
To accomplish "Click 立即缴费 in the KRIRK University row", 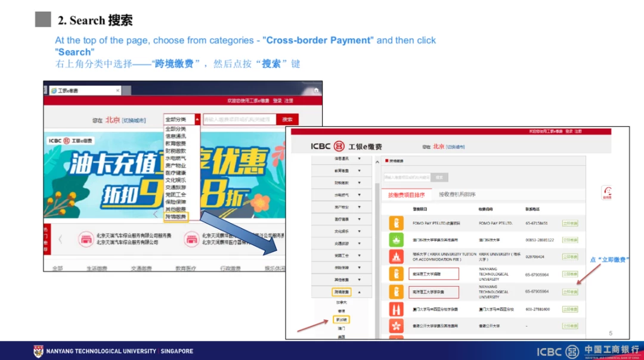I will coord(570,257).
